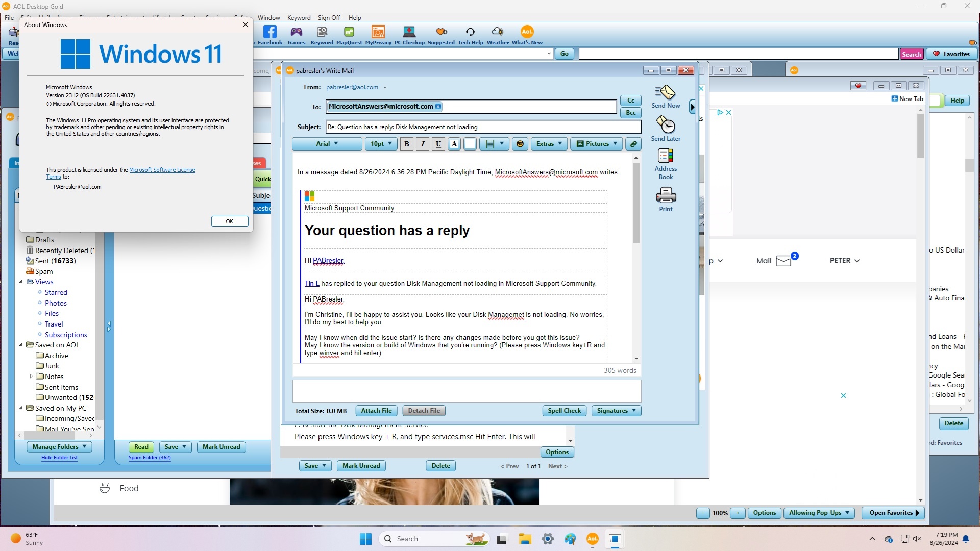Insert a smiley emoticon from toolbar
Viewport: 980px width, 551px height.
click(x=520, y=144)
